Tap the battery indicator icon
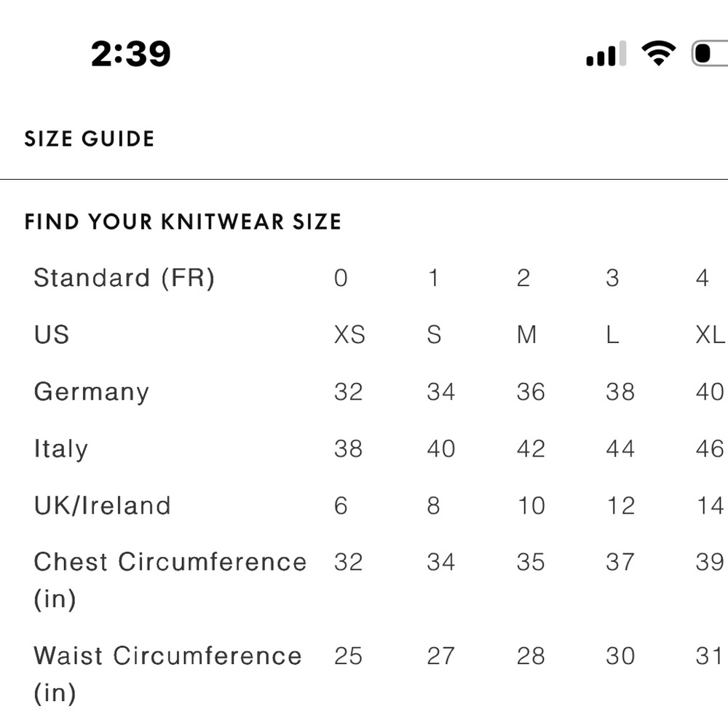 pyautogui.click(x=709, y=54)
